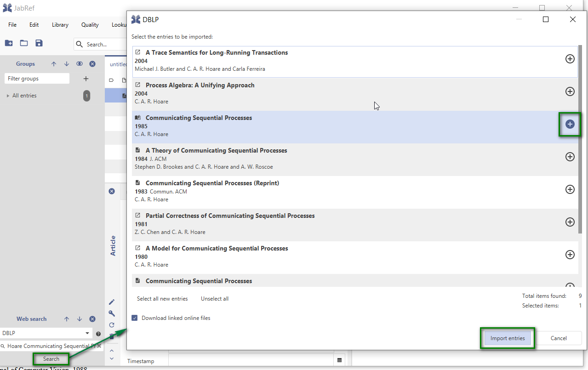
Task: Save the library with the disk icon
Action: pyautogui.click(x=39, y=43)
